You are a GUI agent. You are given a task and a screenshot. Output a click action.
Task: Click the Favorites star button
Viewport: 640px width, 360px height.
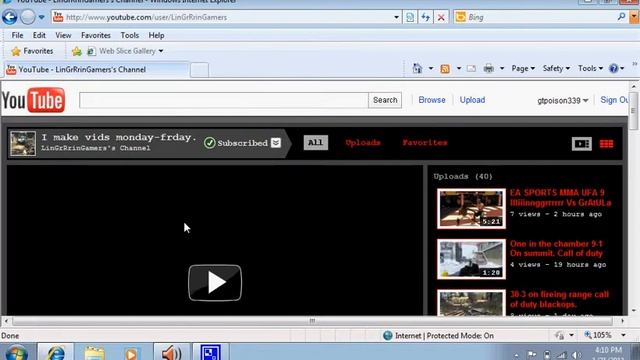click(32, 51)
